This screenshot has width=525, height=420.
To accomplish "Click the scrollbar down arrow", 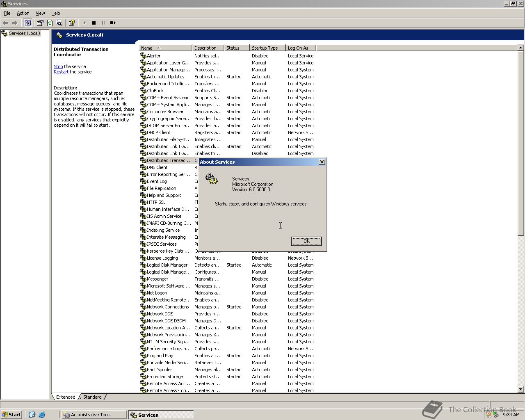I will (x=521, y=389).
